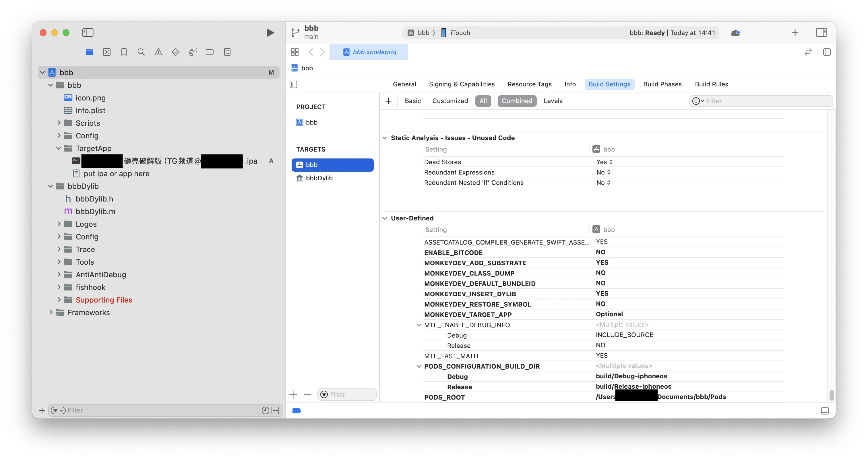Expand the Frameworks group
The height and width of the screenshot is (461, 868).
click(51, 312)
